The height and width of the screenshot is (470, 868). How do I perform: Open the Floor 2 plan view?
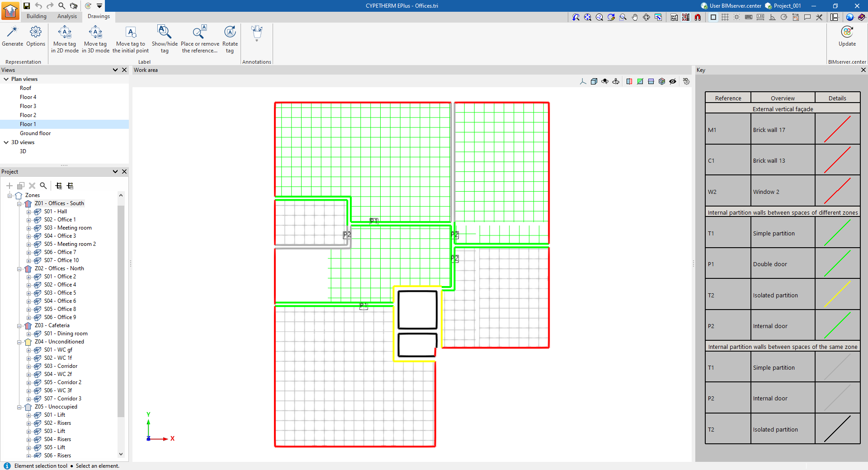(x=28, y=115)
